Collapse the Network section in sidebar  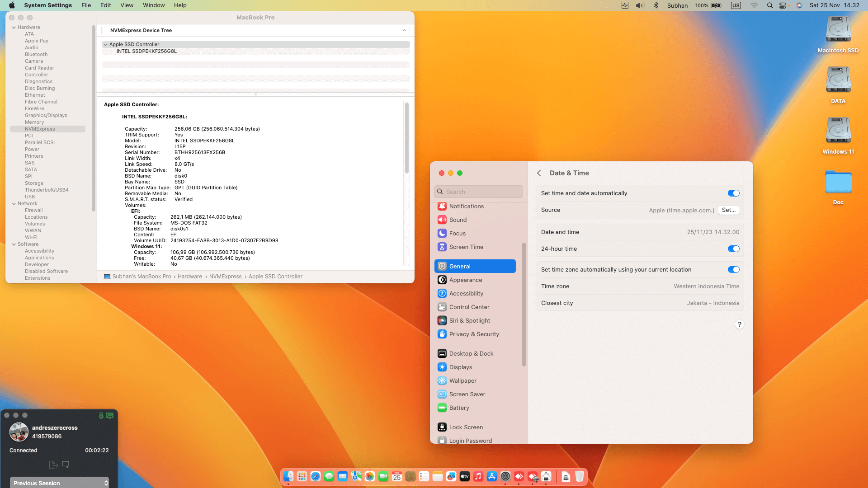[x=14, y=204]
